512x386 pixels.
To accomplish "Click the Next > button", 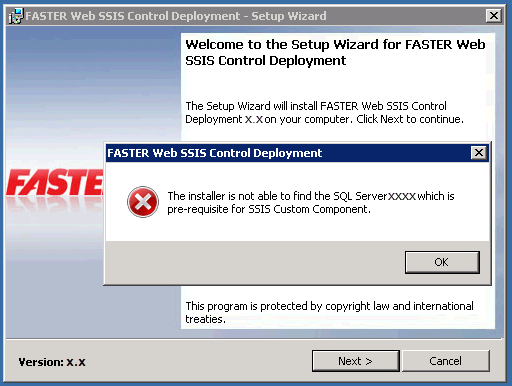I will [x=356, y=361].
